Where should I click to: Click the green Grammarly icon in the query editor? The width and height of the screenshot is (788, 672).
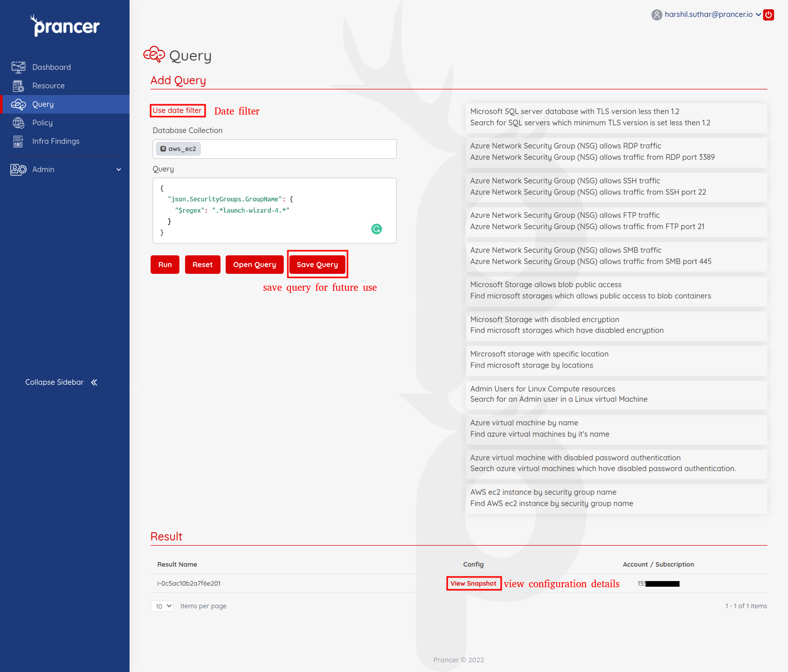click(377, 229)
